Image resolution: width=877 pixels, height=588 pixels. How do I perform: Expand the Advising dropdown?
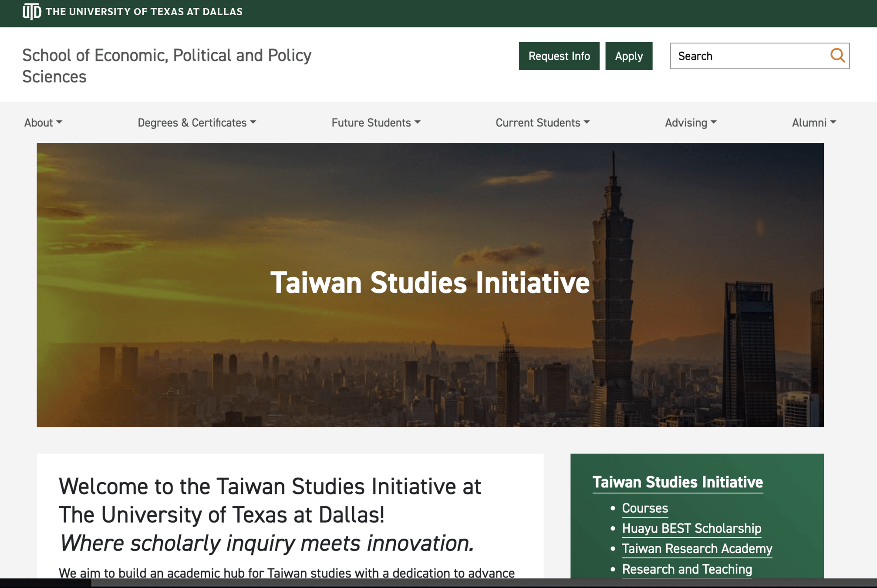[691, 123]
